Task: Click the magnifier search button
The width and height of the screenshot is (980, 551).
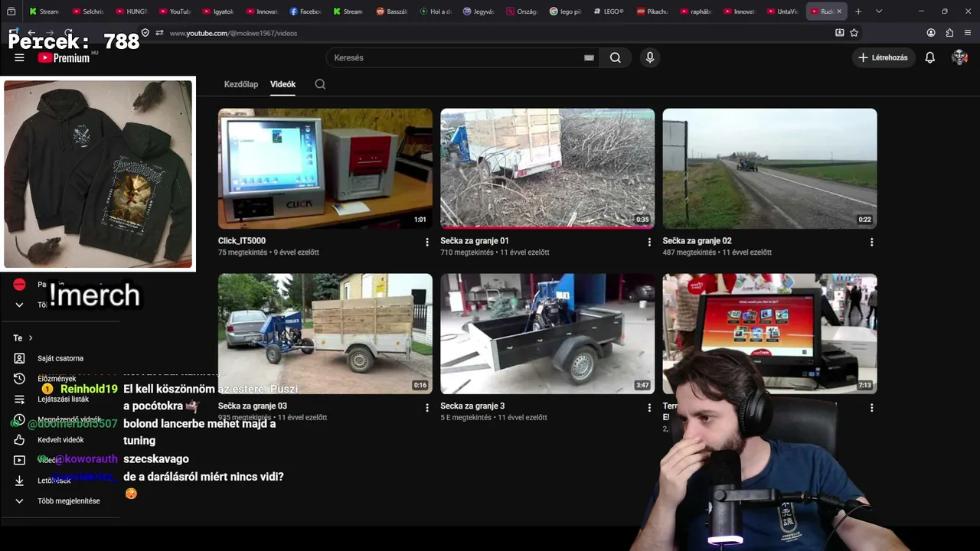Action: click(616, 57)
